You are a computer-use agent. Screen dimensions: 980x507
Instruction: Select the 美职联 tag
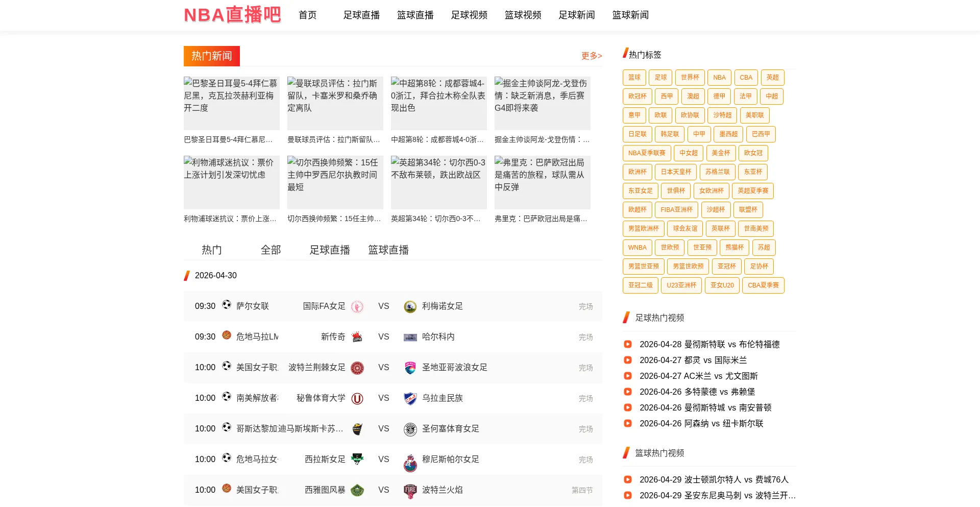pyautogui.click(x=755, y=115)
